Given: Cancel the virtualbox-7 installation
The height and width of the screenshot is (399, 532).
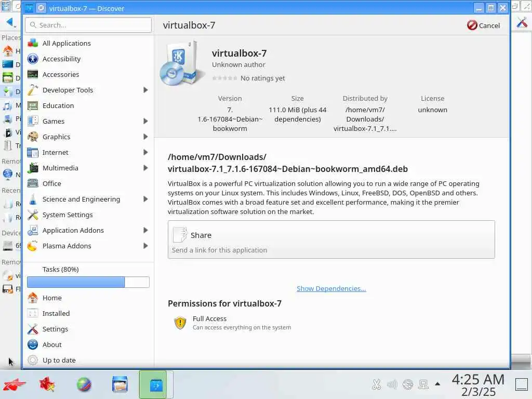Looking at the screenshot, I should [x=483, y=25].
